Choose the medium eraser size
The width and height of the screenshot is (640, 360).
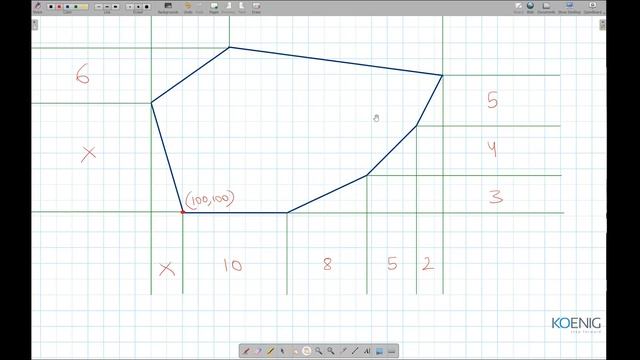click(138, 7)
